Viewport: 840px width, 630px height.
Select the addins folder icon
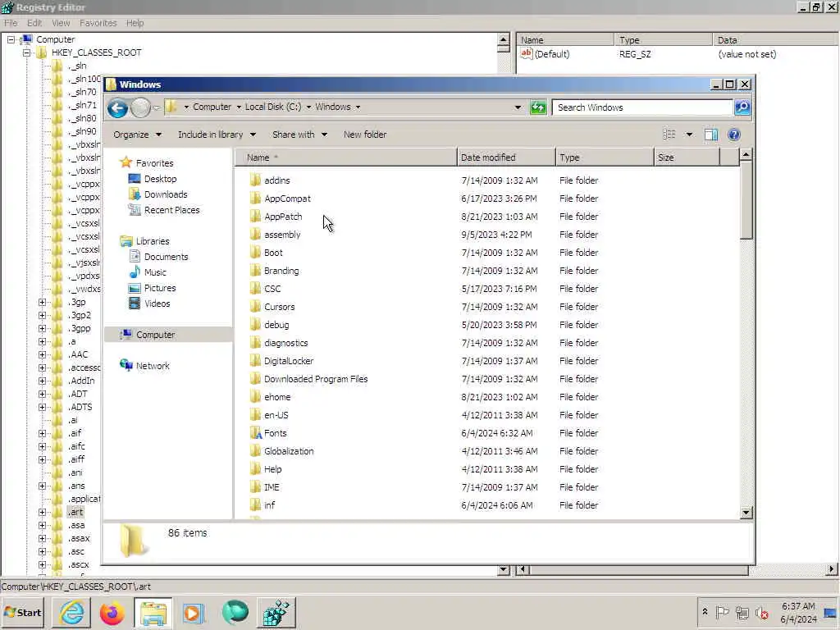coord(256,180)
